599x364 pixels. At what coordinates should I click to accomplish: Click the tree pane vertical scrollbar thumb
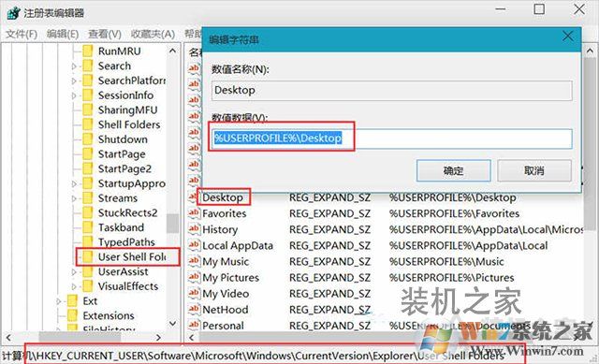point(172,223)
